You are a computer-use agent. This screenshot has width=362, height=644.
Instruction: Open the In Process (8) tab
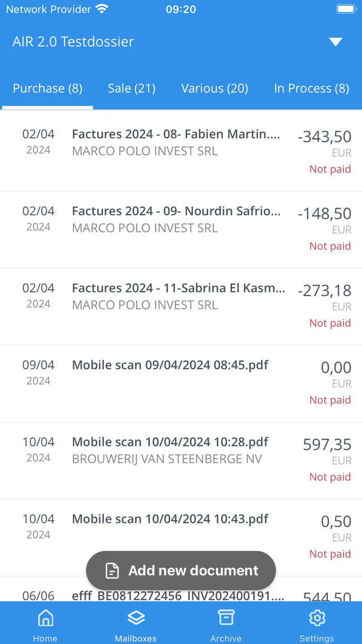coord(311,89)
